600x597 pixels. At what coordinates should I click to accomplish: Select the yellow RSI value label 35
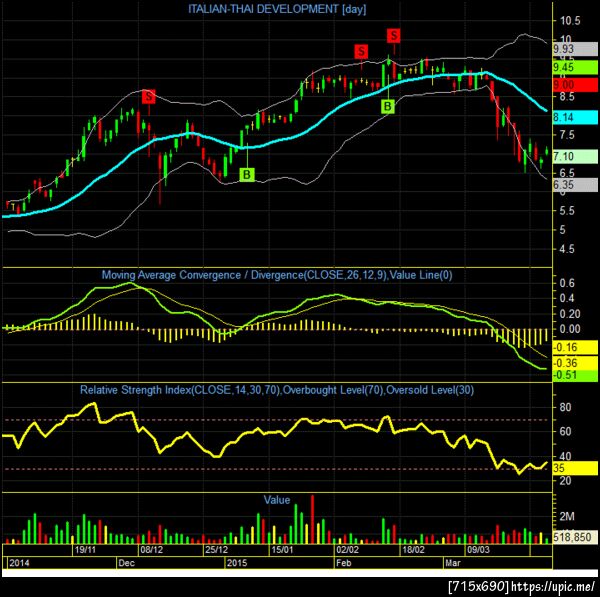(575, 468)
